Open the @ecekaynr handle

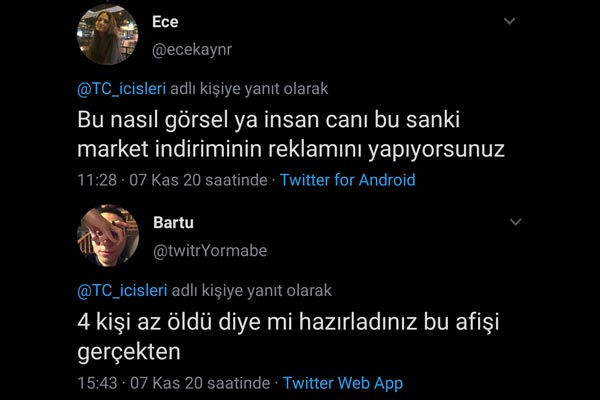(x=192, y=50)
